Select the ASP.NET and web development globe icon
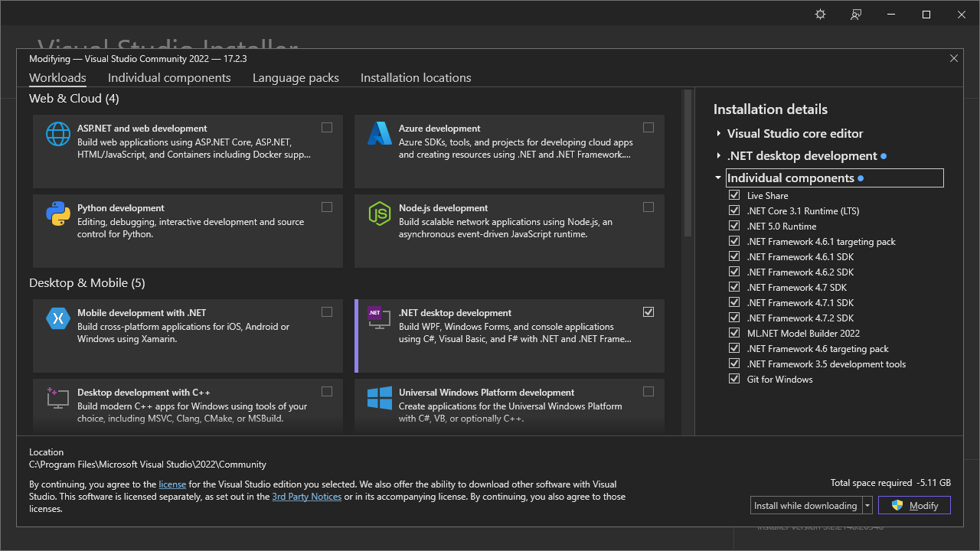 57,132
